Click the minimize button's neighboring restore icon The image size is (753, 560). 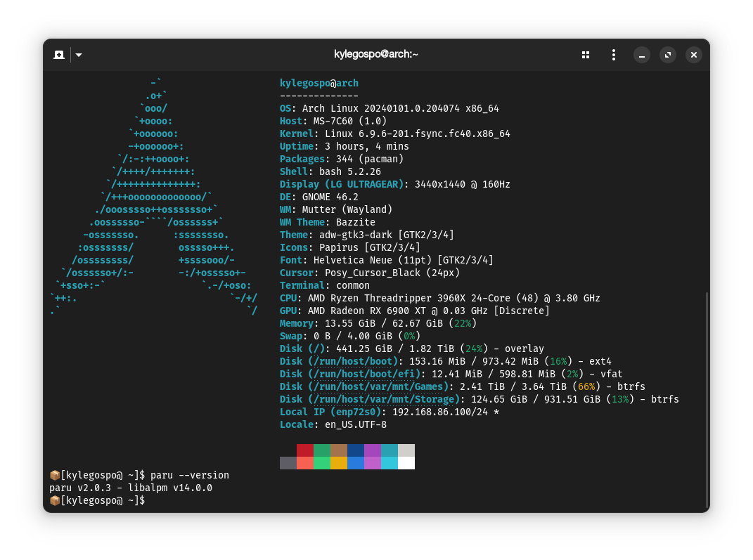[667, 54]
